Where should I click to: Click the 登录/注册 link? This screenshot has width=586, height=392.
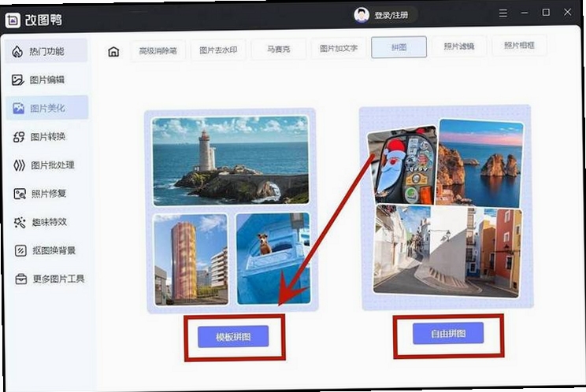click(391, 15)
